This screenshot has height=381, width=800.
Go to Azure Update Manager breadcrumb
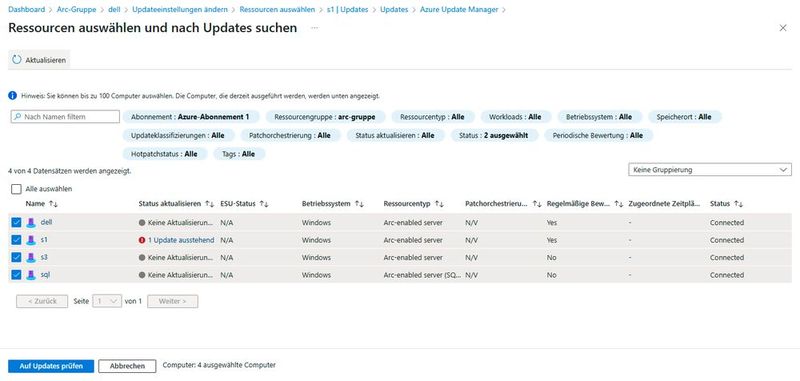[x=459, y=9]
